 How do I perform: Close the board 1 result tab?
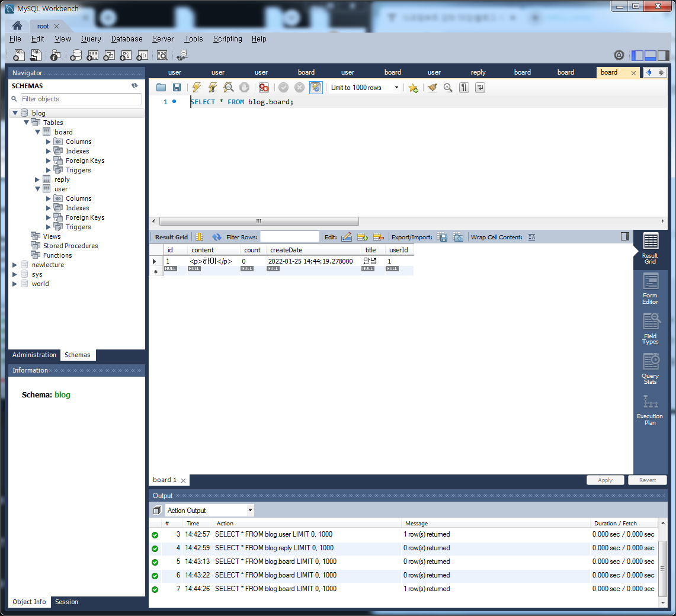click(x=183, y=480)
